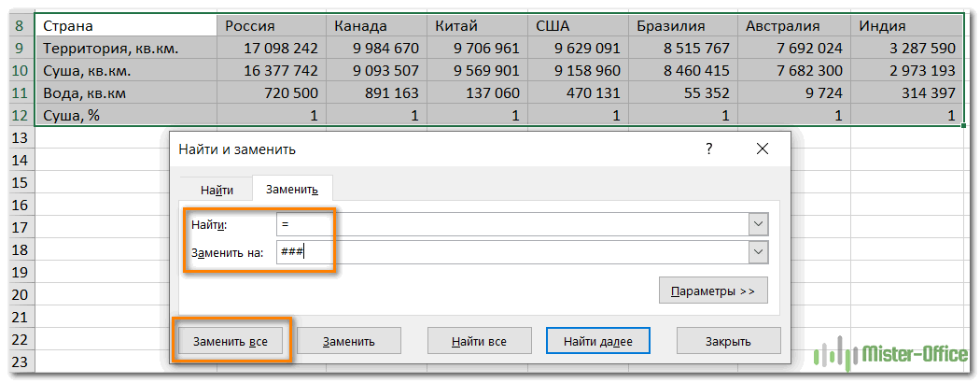Screen dimensions: 980x383
Task: Select the Суша, % row label cell
Action: click(126, 116)
